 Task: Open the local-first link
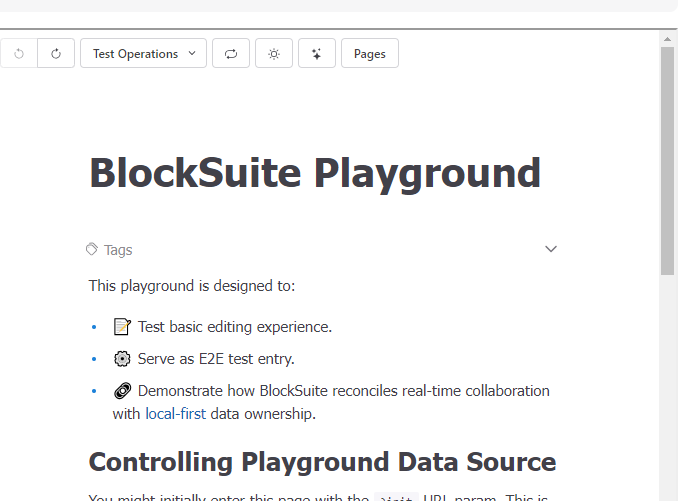point(176,414)
